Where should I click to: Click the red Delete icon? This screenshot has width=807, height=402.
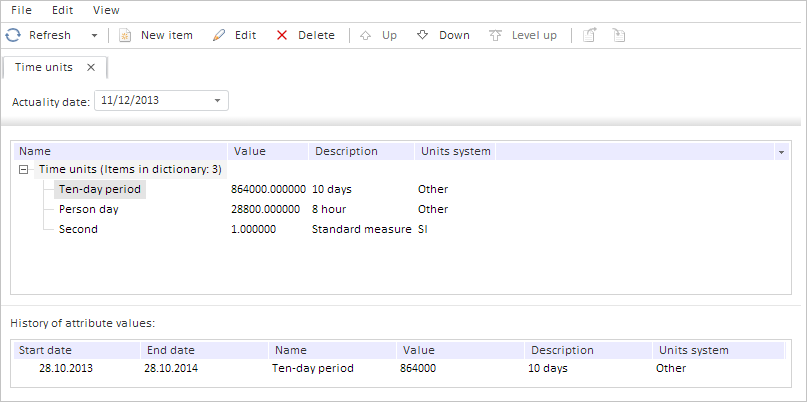point(282,35)
